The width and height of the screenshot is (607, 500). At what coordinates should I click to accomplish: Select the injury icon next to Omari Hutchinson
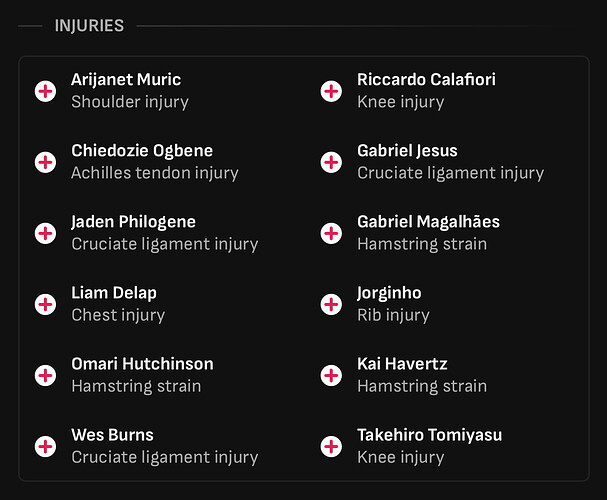[x=45, y=375]
